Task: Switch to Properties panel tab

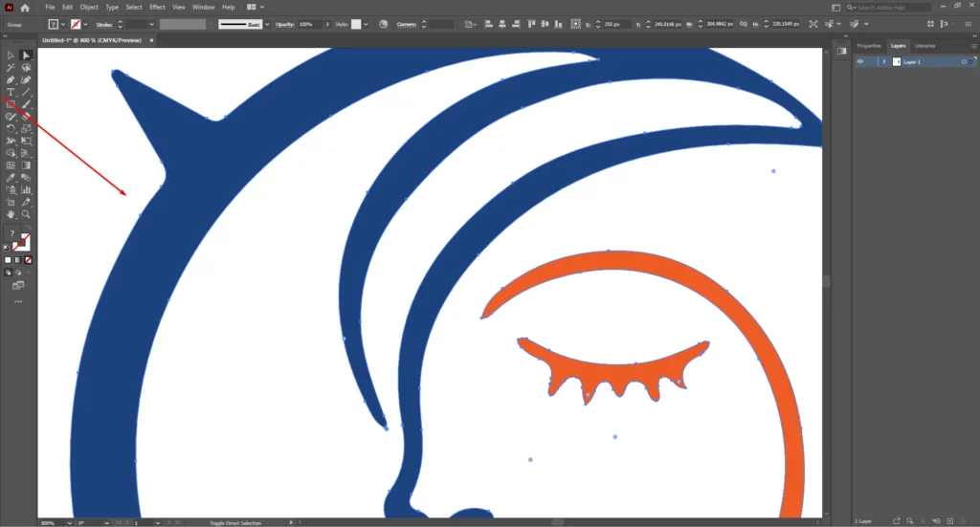Action: click(868, 46)
